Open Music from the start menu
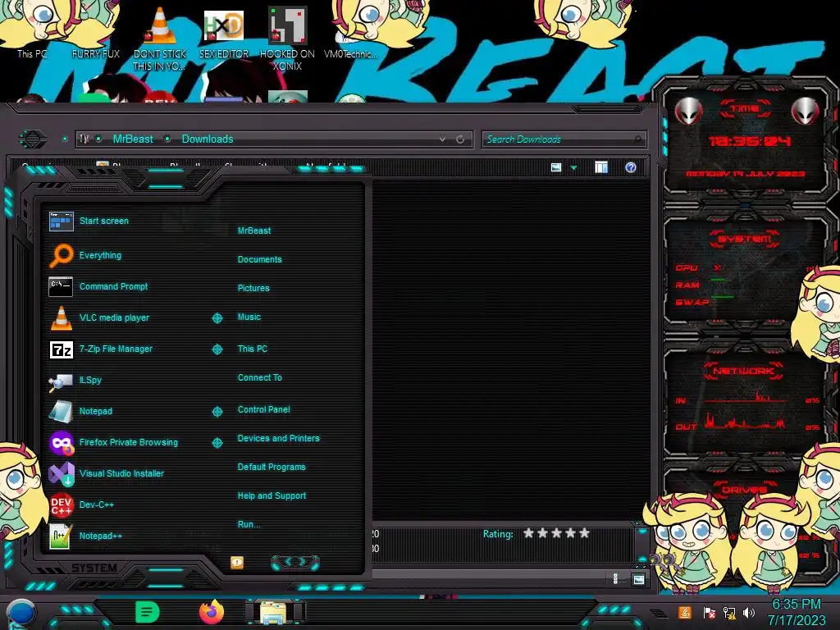 pyautogui.click(x=249, y=317)
